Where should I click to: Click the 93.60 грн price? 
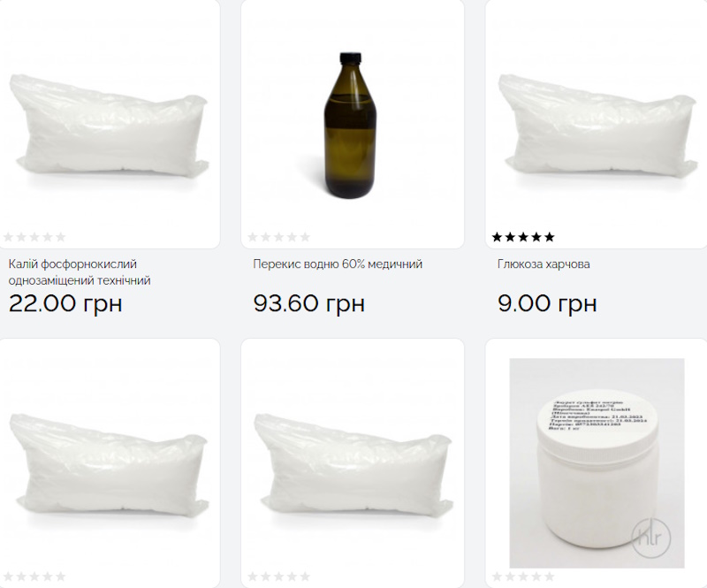(308, 303)
